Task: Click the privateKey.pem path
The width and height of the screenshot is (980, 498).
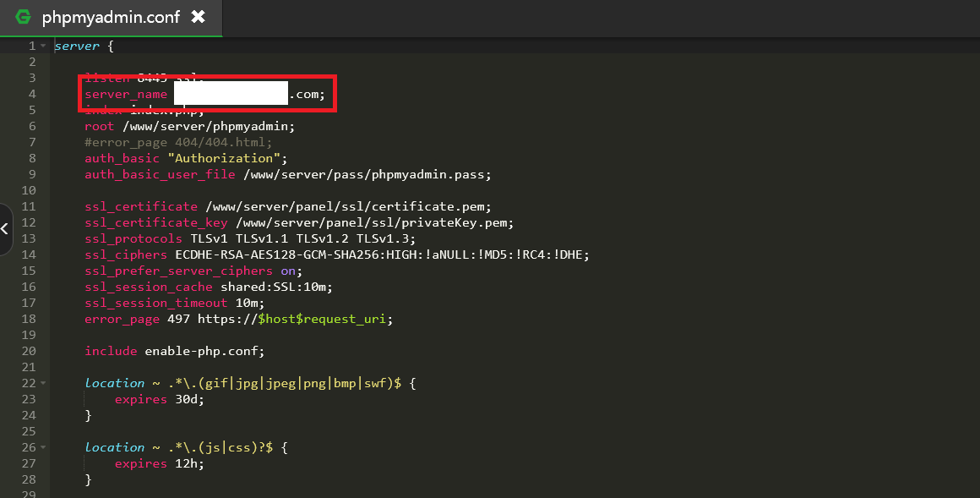Action: click(373, 222)
